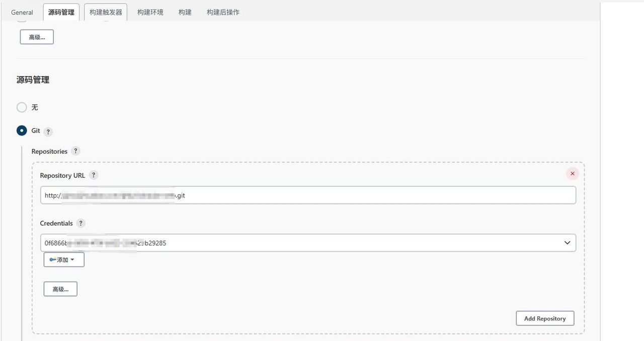
Task: Open the 构建 tab
Action: 185,12
